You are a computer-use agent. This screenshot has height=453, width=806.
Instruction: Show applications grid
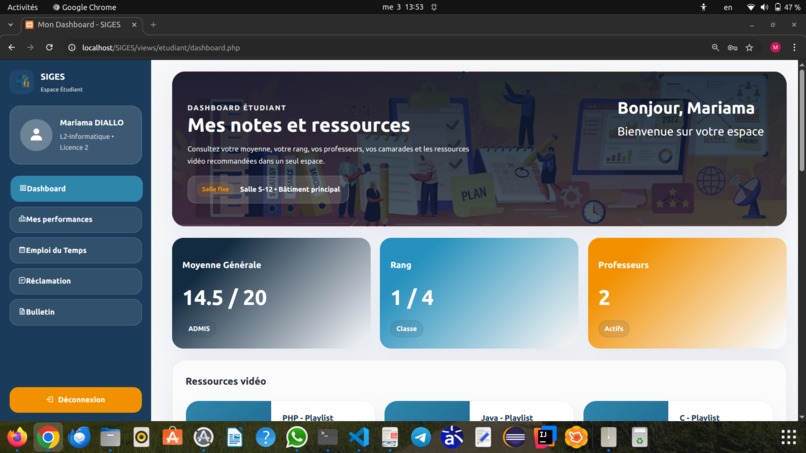(x=789, y=438)
